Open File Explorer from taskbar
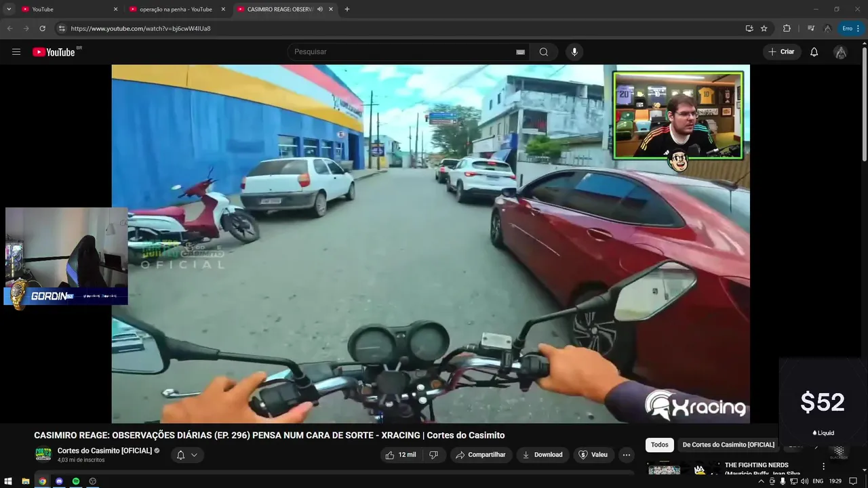The width and height of the screenshot is (868, 488). point(26,481)
